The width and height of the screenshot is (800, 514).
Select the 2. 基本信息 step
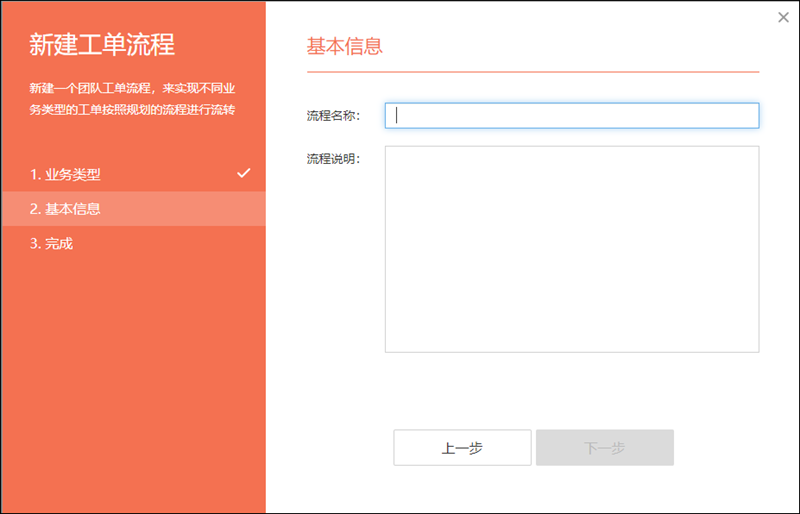(65, 209)
